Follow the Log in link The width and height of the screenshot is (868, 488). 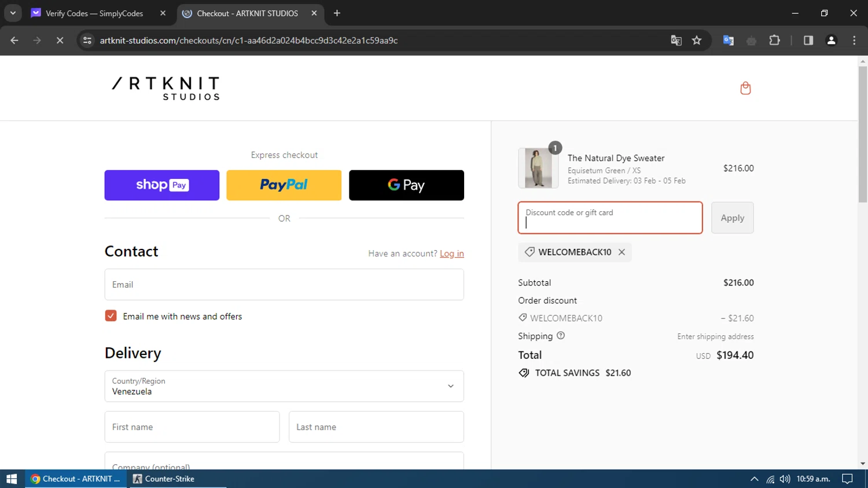(x=452, y=254)
